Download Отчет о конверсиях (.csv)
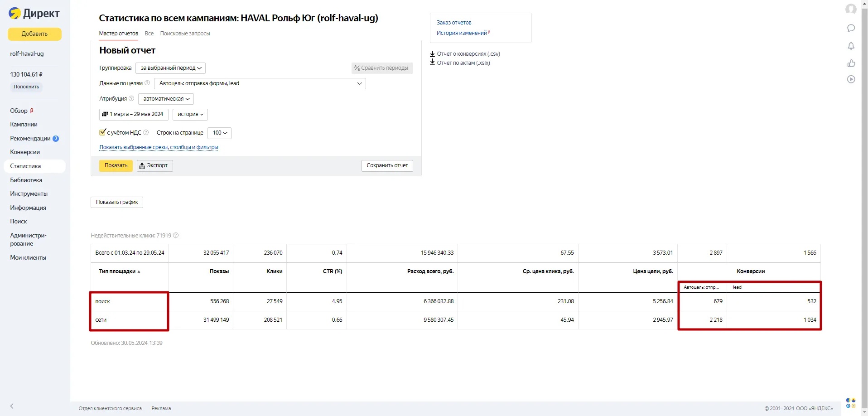The width and height of the screenshot is (868, 416). tap(468, 53)
